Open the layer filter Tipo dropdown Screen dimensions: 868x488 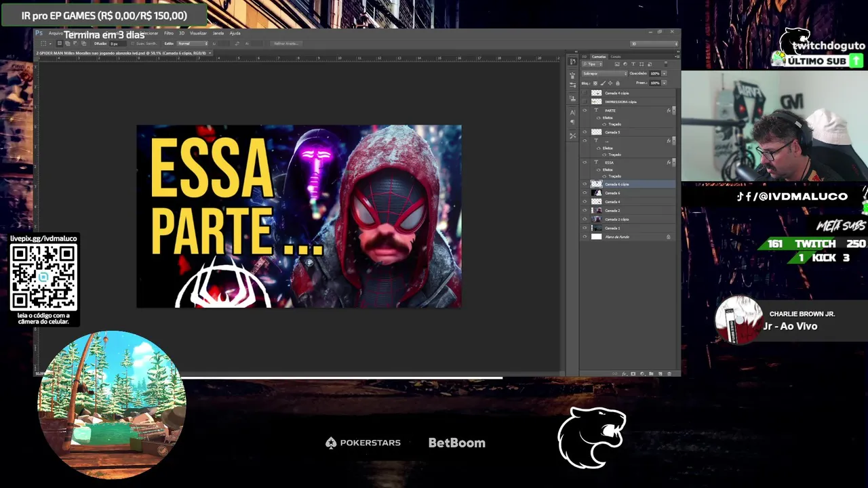point(592,64)
